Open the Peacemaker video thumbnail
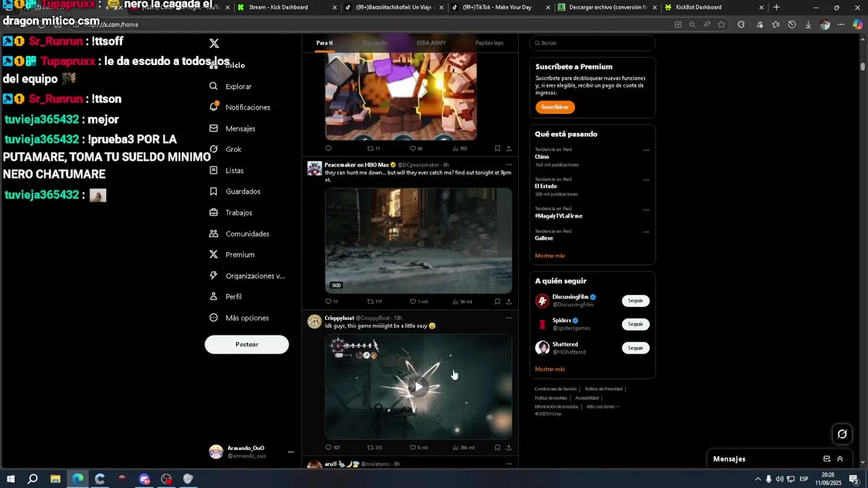The image size is (868, 488). coord(418,241)
